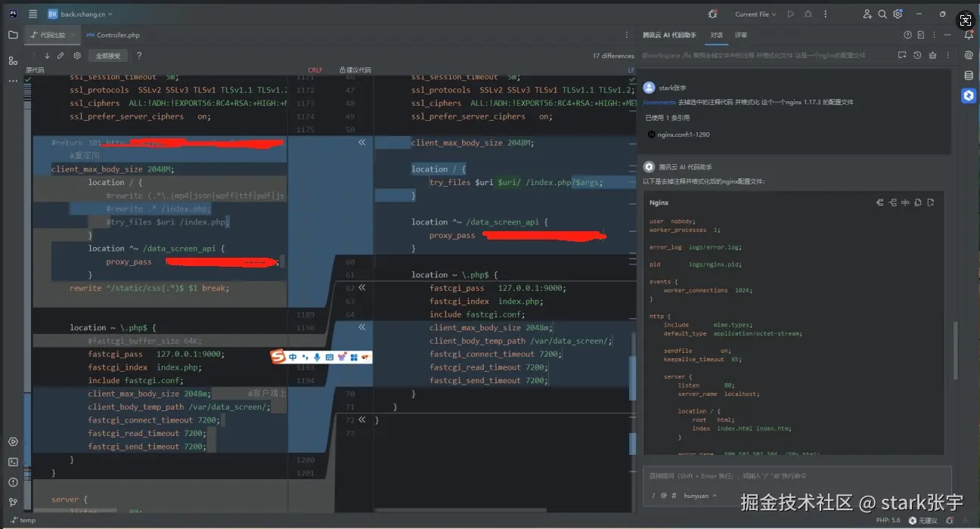Click the AI chat panel scrollbar
980x529 pixels.
coord(956,351)
